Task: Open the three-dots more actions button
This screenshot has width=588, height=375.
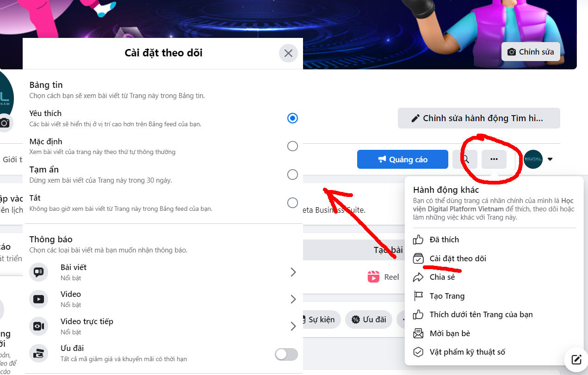Action: point(494,160)
